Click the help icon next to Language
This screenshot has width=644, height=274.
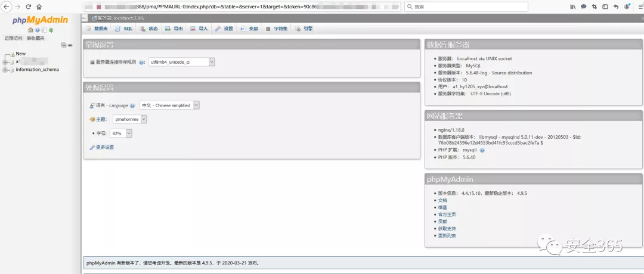pyautogui.click(x=132, y=105)
